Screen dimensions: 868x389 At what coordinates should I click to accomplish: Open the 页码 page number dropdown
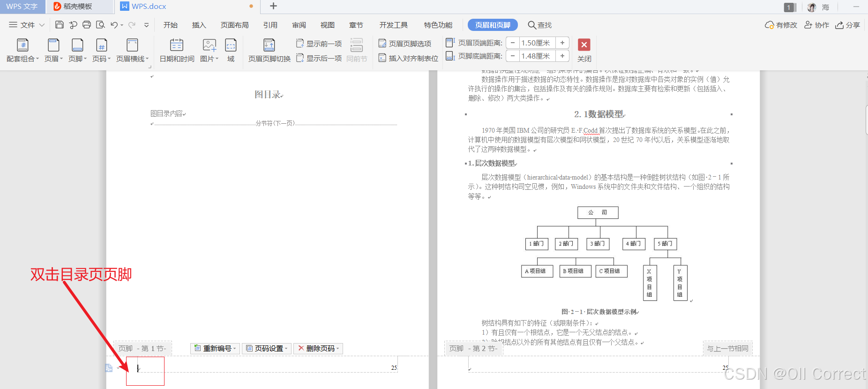(101, 51)
